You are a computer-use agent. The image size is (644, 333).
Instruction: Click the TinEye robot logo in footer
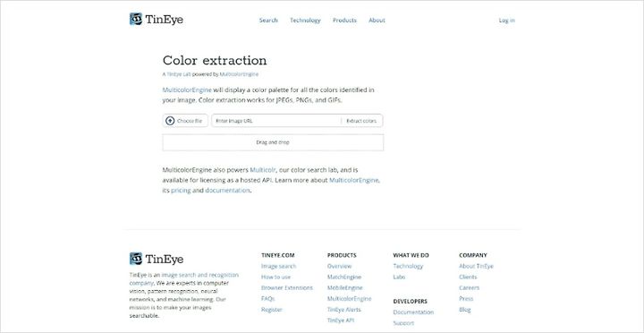[x=136, y=259]
